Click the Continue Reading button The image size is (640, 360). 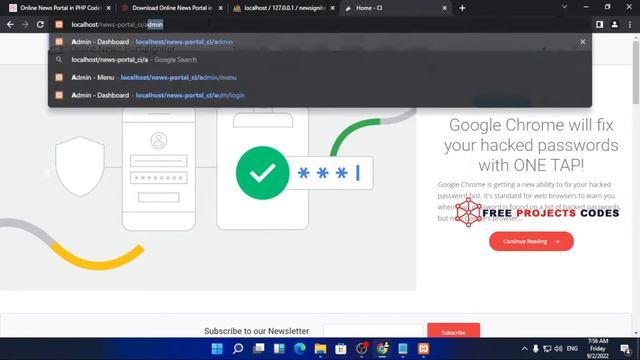[x=531, y=241]
